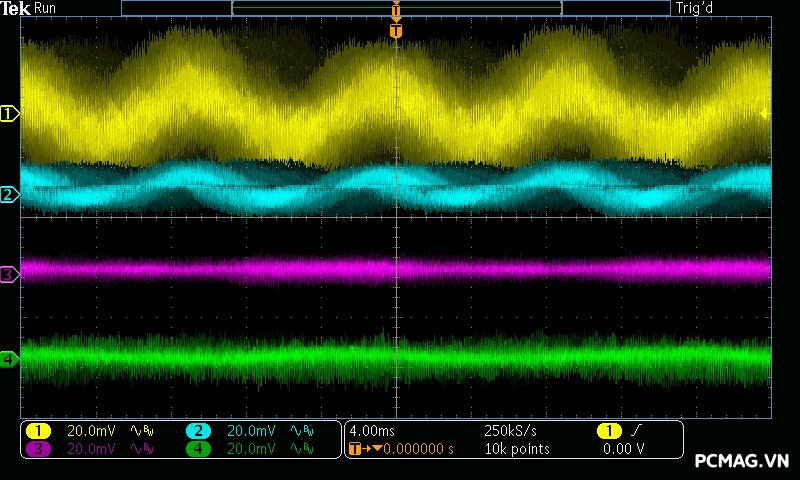
Task: Toggle channel 2 cyan badge in readout
Action: (x=199, y=431)
